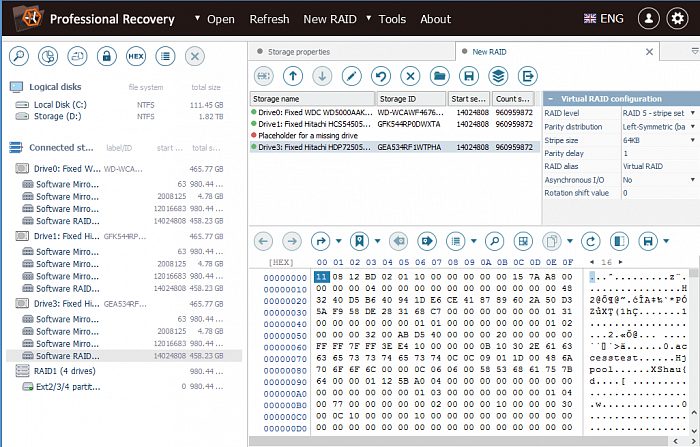Open the HEX viewer icon
Viewport: 700px width, 447px height.
click(x=136, y=57)
